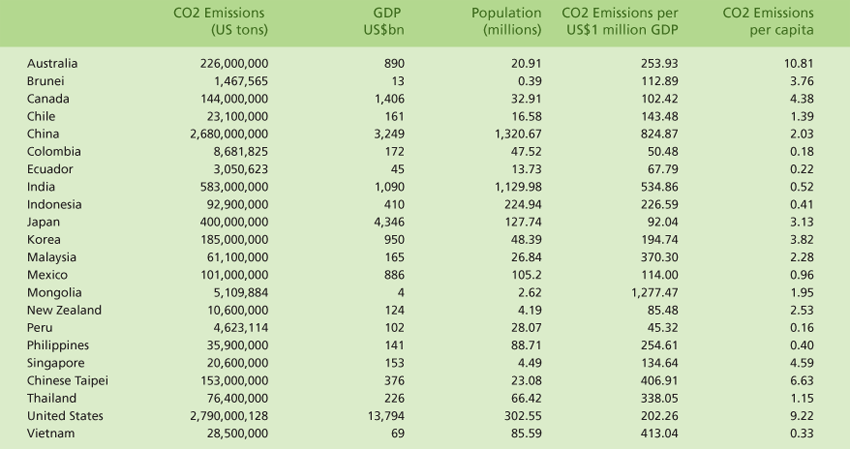Select the Korea row label
This screenshot has width=850, height=449.
[44, 240]
